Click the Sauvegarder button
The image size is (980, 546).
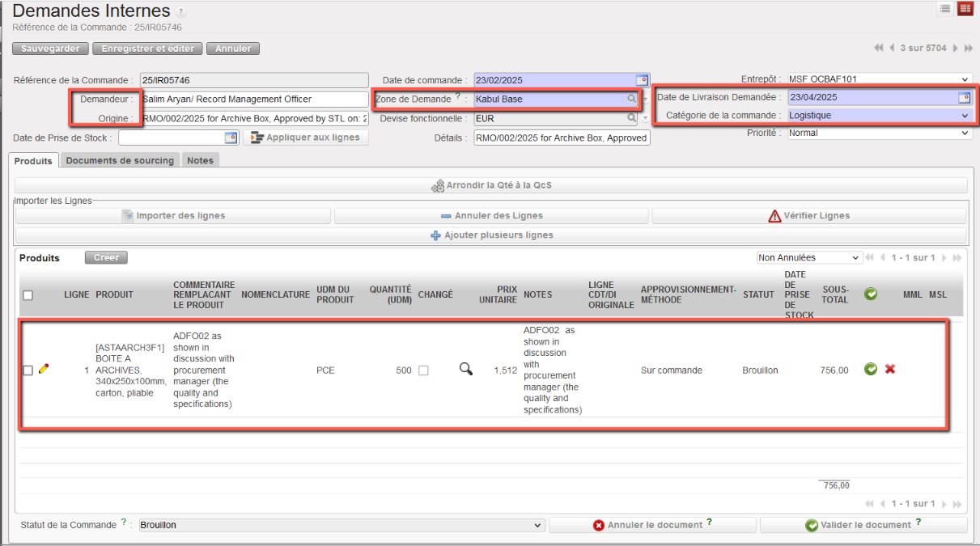click(50, 49)
